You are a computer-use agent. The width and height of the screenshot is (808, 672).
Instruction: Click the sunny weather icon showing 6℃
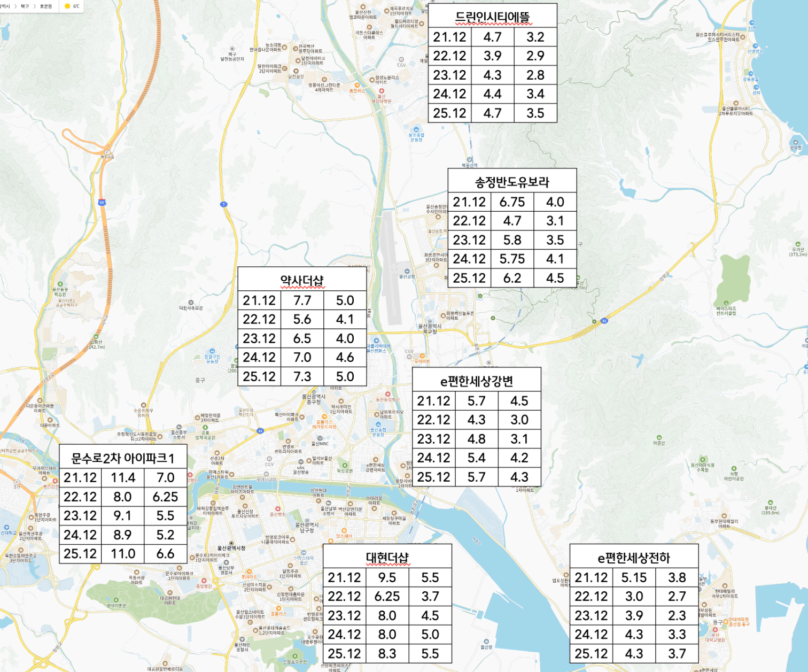(x=67, y=6)
